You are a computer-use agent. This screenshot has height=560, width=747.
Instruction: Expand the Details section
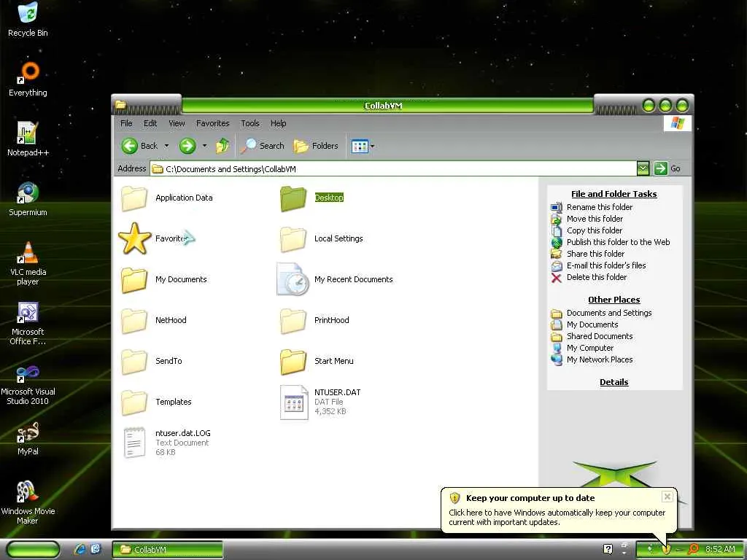[x=614, y=382]
